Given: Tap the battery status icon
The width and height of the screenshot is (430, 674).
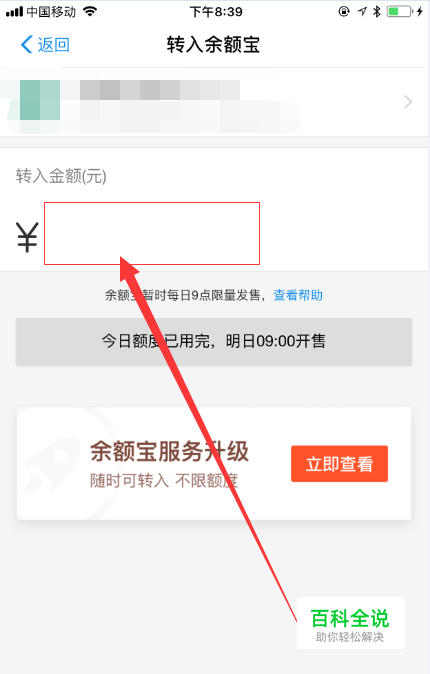Looking at the screenshot, I should [400, 12].
